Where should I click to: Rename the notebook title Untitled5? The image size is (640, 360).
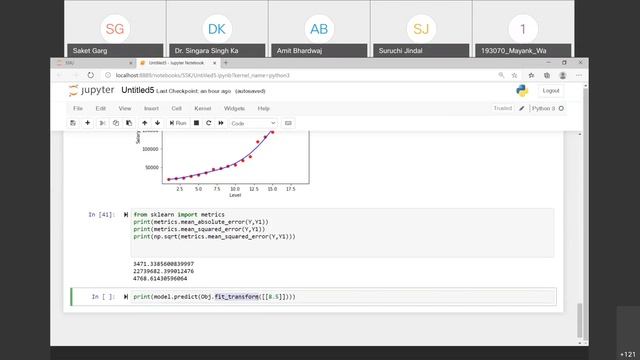[x=137, y=90]
